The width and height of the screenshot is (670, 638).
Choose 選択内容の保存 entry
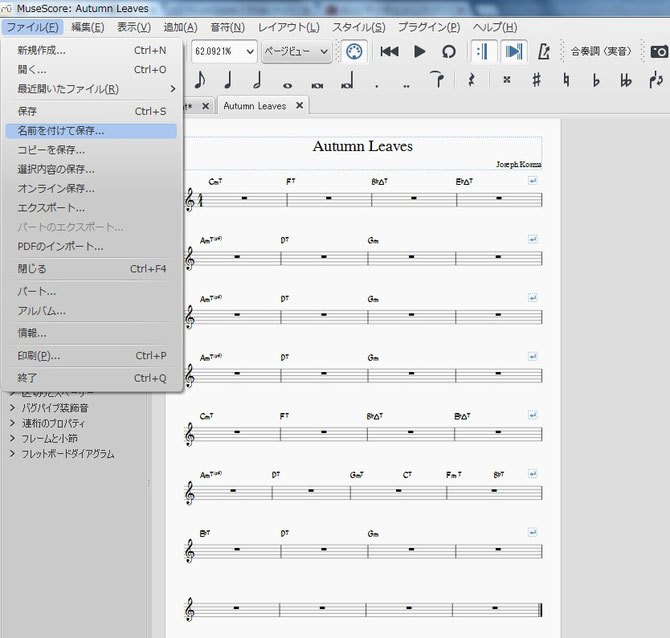91,169
